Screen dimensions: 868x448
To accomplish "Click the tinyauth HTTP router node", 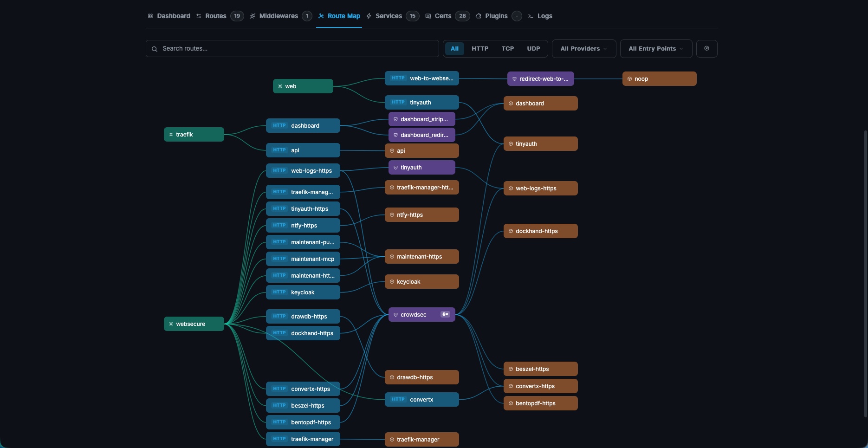I will (422, 102).
